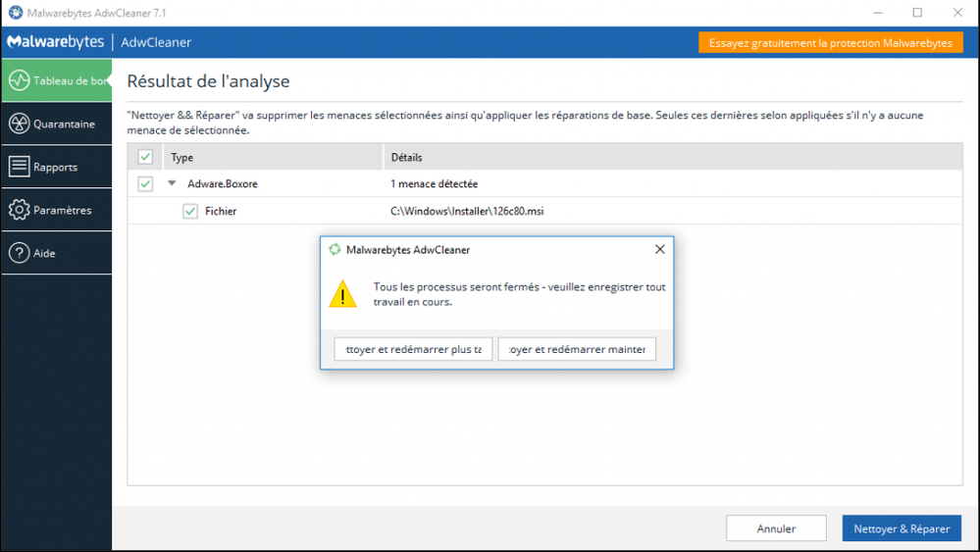Click the AdwCleaner icon in the dialog title

click(335, 250)
